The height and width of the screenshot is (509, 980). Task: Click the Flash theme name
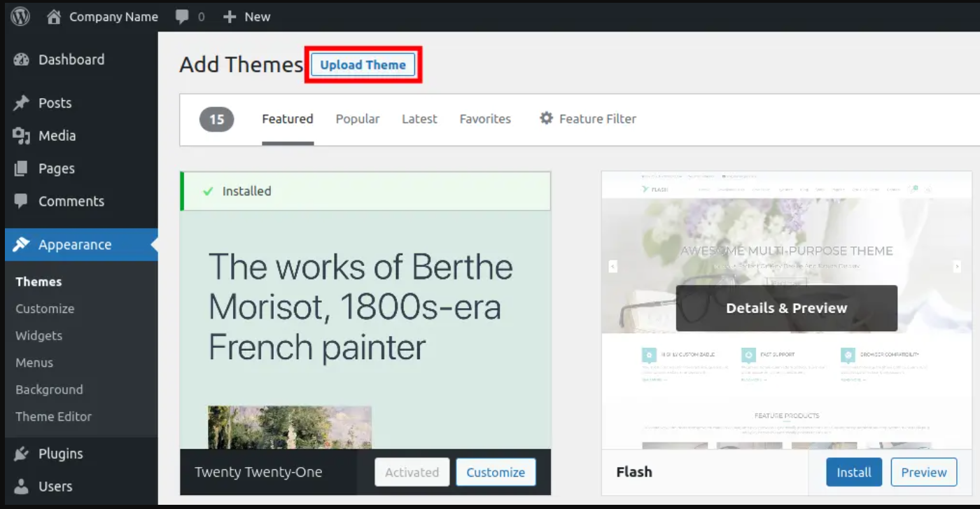click(x=634, y=472)
